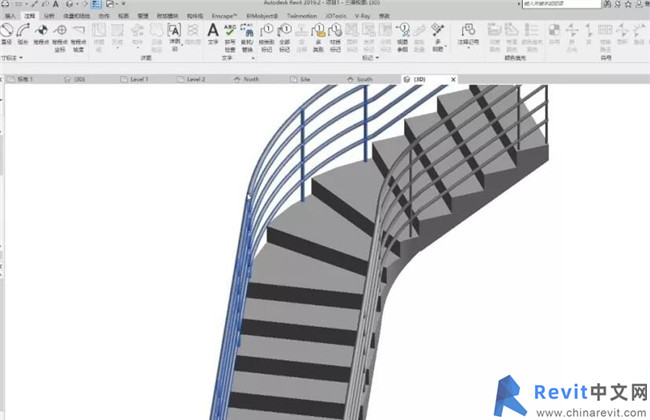The width and height of the screenshot is (650, 420).
Task: Select the large Text tool (文字)
Action: click(x=213, y=34)
